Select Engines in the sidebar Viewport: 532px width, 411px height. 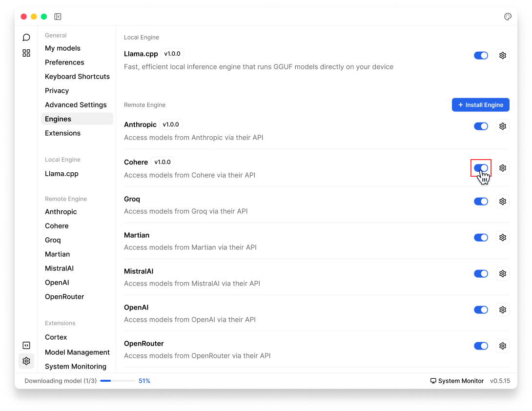click(77, 119)
